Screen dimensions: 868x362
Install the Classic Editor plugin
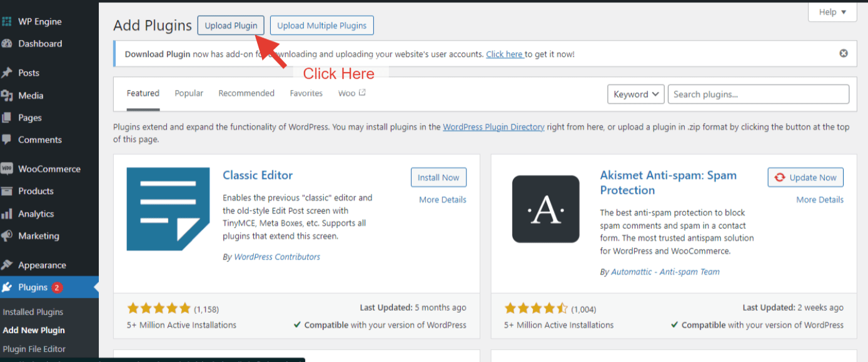[x=438, y=178]
